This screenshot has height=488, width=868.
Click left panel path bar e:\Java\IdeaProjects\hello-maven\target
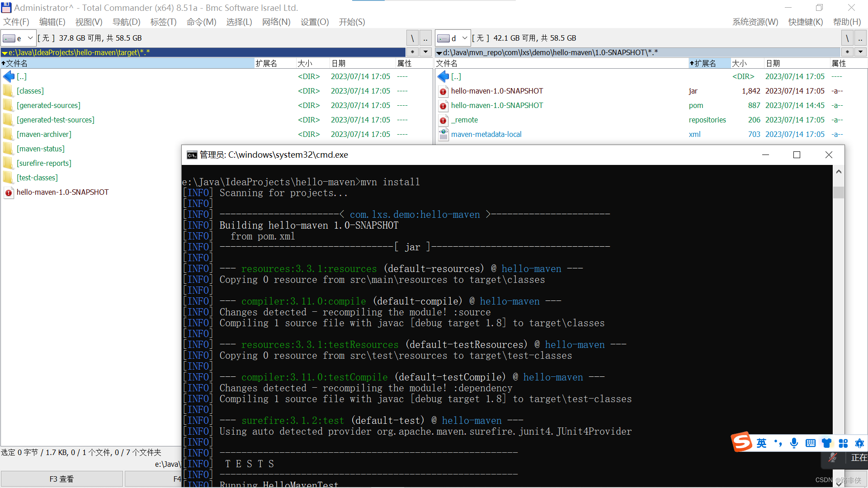(203, 52)
